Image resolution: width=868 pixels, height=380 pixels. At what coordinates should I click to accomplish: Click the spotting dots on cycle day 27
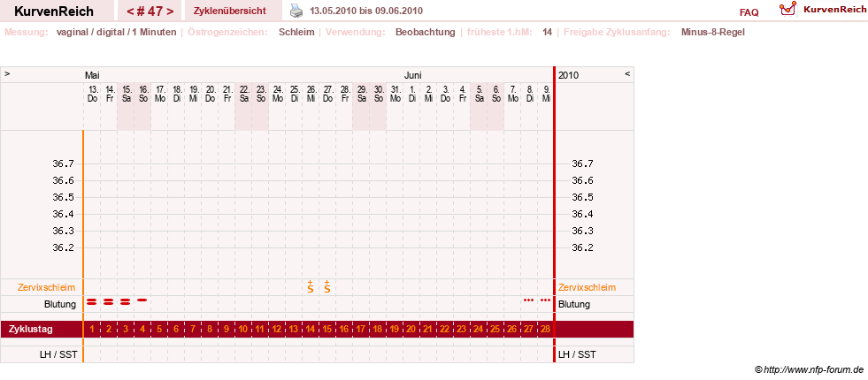click(x=528, y=300)
